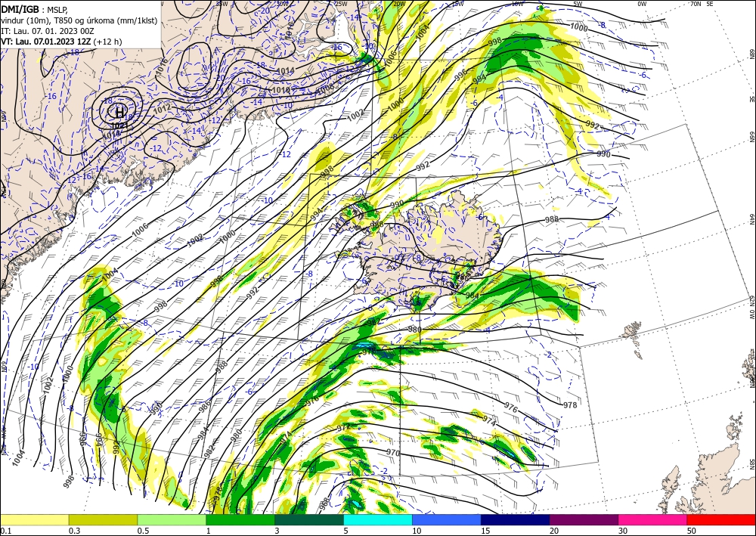Click the legend value '0.5'
Screen dimensions: 756x536
pos(143,531)
